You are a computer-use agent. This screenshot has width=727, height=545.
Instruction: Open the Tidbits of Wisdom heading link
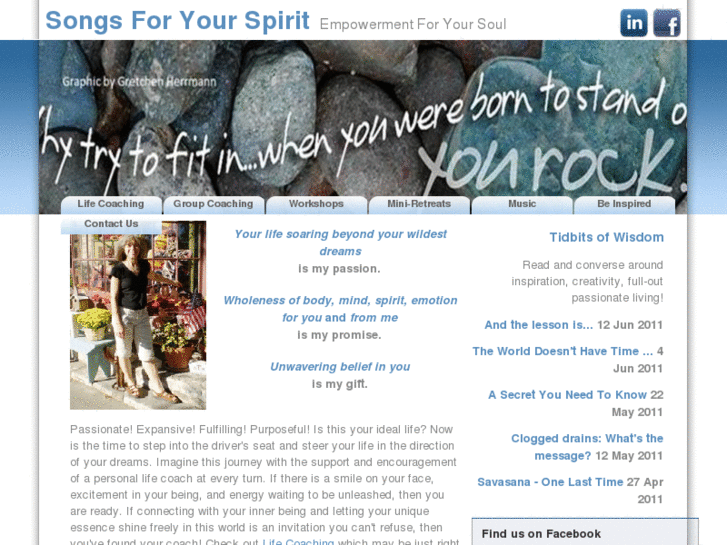606,237
